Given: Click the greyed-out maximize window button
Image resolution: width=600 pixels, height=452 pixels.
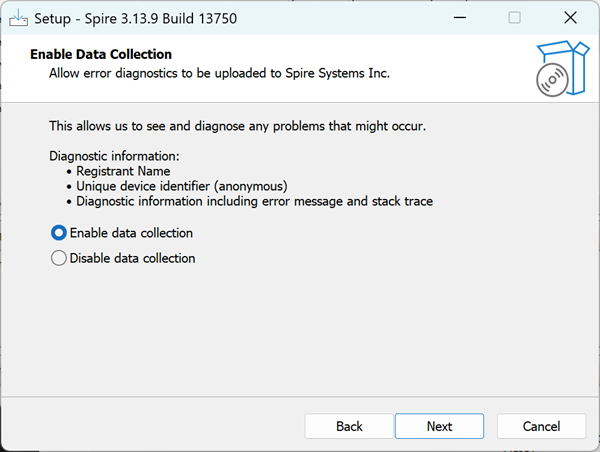Looking at the screenshot, I should tap(514, 18).
